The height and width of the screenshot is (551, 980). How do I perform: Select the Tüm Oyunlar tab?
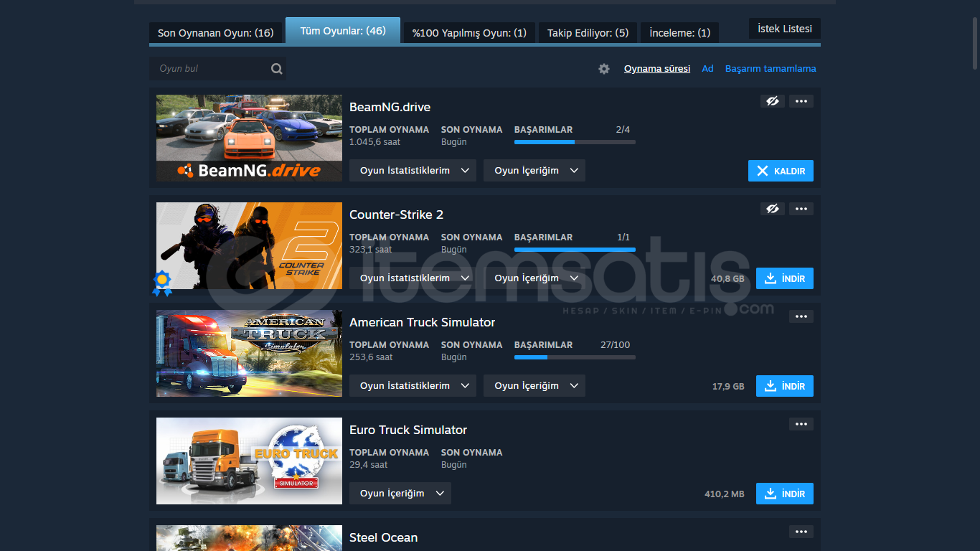coord(343,31)
